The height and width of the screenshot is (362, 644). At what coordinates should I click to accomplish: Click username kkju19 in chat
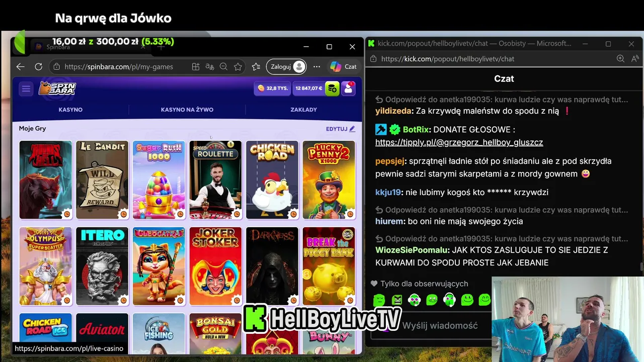coord(388,193)
